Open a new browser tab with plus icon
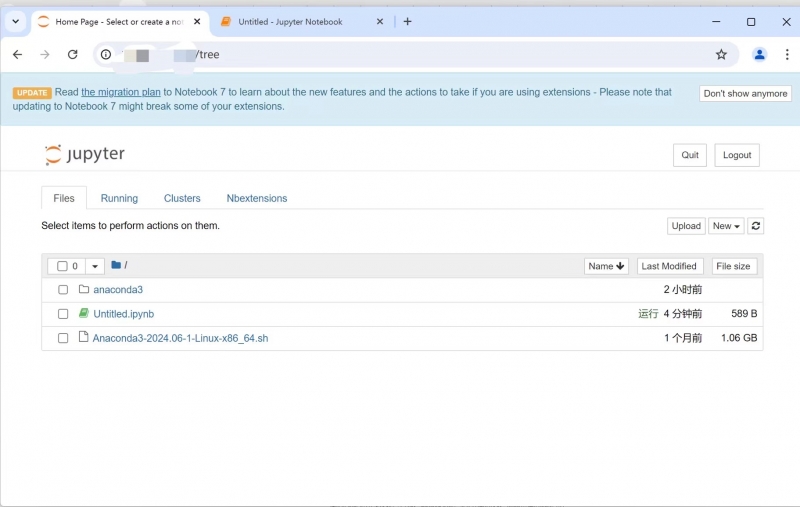The width and height of the screenshot is (800, 507). pos(407,22)
